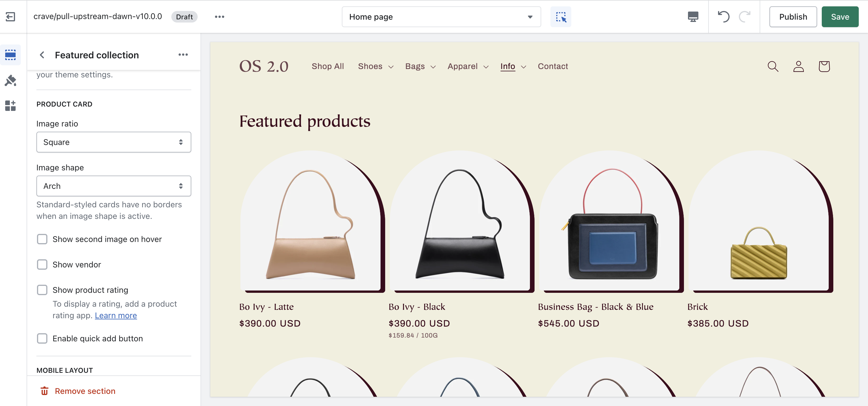The width and height of the screenshot is (868, 406).
Task: Open the Image shape dropdown
Action: (x=114, y=186)
